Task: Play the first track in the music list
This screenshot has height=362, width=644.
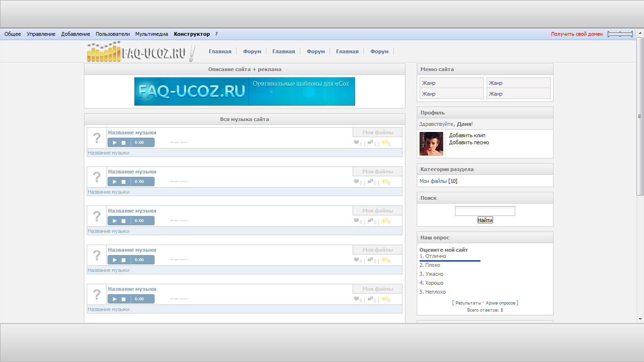Action: 115,142
